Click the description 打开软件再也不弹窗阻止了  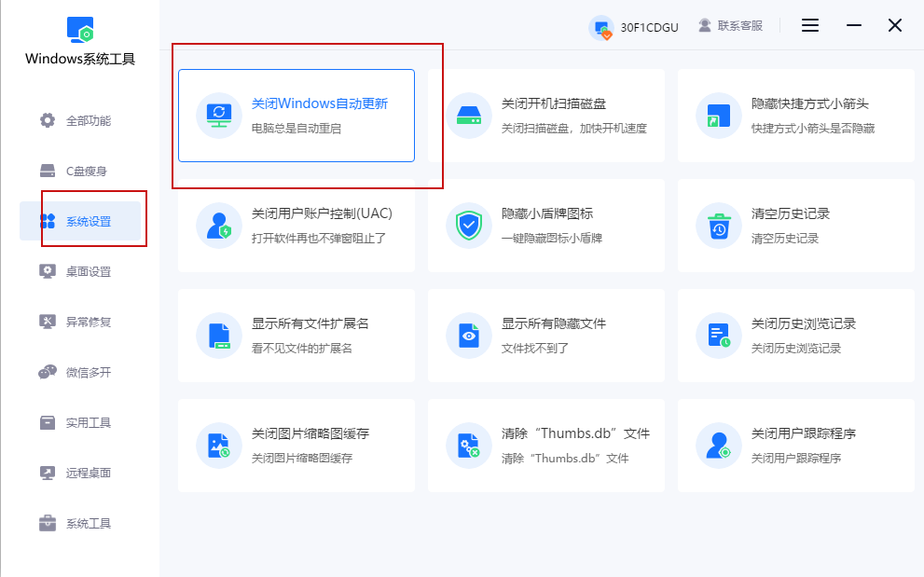[x=319, y=238]
